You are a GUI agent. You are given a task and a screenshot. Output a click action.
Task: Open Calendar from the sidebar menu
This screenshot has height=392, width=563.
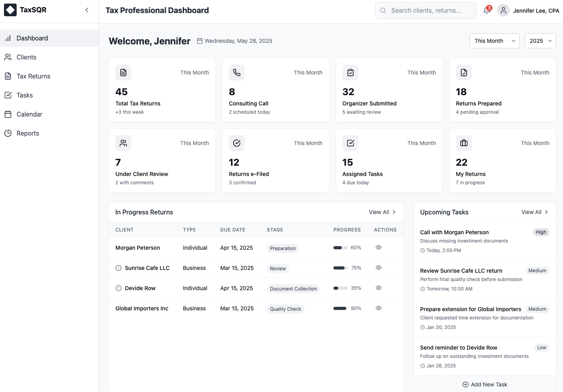29,114
